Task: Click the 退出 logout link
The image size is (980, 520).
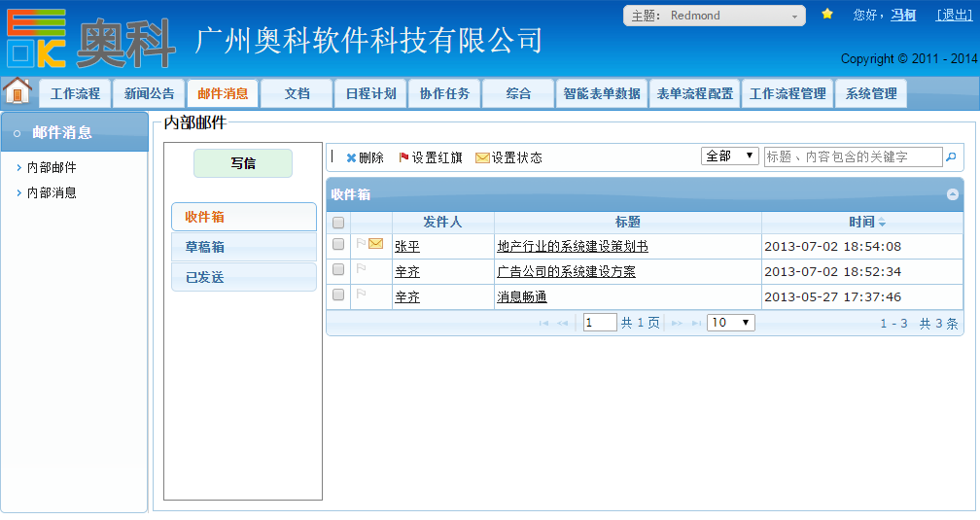Action: point(953,15)
